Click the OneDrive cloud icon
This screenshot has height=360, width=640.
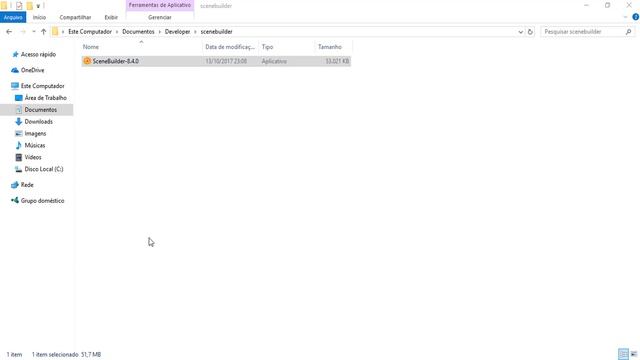tap(15, 70)
